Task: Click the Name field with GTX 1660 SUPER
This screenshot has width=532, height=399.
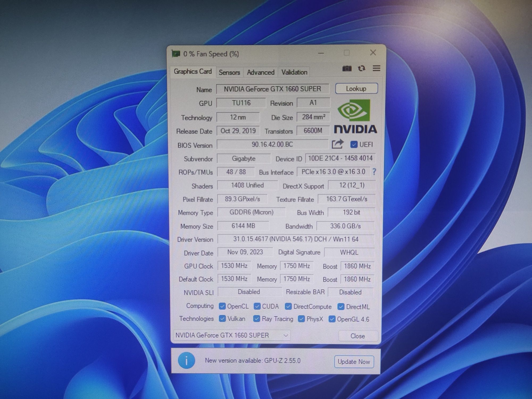Action: 273,89
